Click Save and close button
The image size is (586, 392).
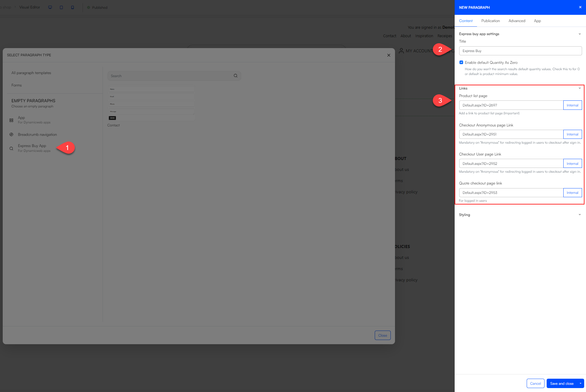[x=562, y=384]
